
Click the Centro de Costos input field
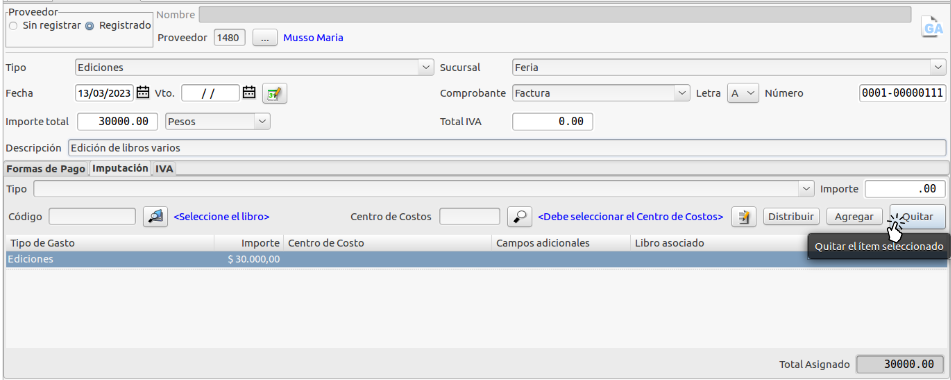click(469, 216)
